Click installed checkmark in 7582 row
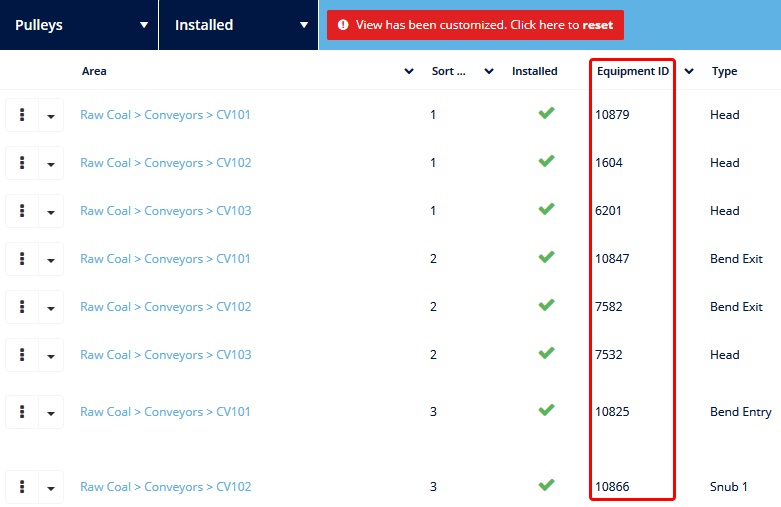This screenshot has height=507, width=781. pyautogui.click(x=546, y=305)
